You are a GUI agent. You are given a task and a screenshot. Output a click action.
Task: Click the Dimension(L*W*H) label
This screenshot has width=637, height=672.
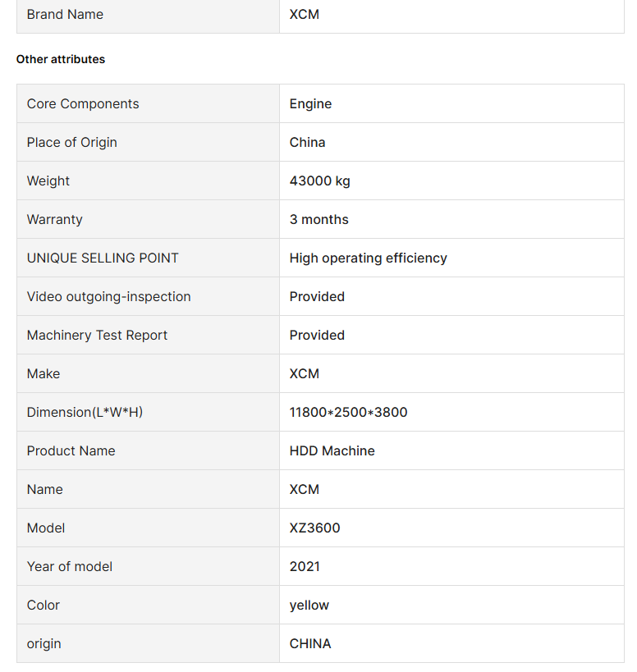pos(85,412)
